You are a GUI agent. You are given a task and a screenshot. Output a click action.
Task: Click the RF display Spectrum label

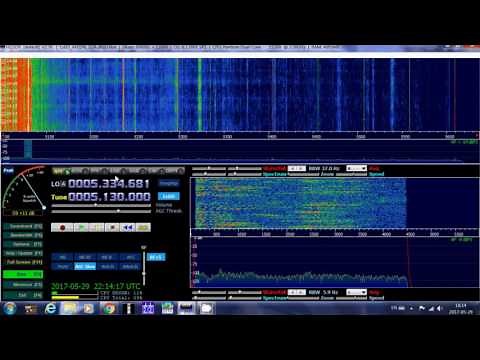[x=274, y=174]
